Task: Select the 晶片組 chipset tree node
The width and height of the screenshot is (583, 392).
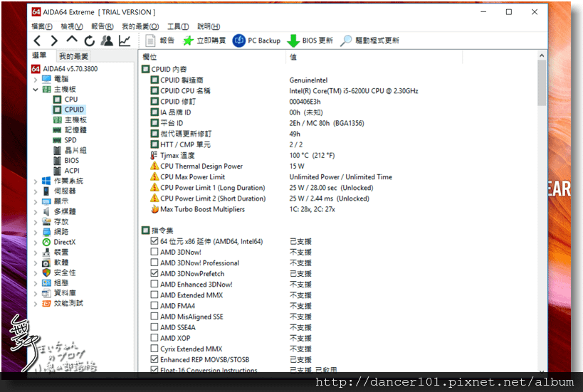Action: (70, 151)
